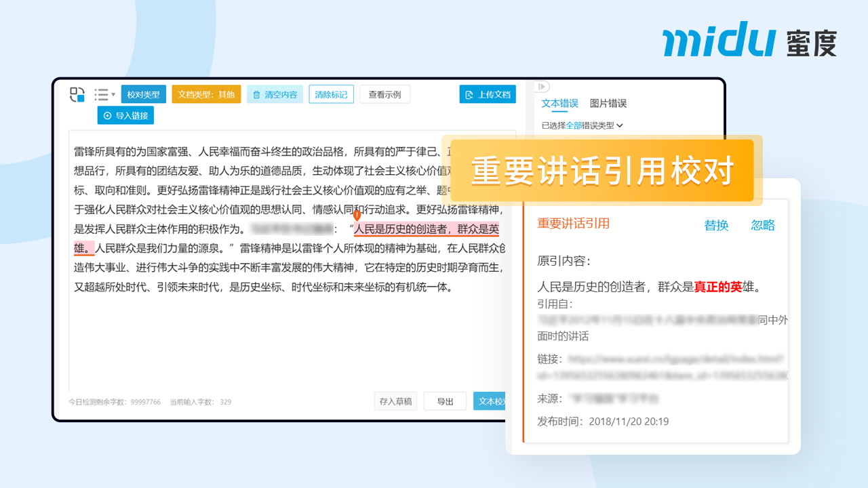Open the list menu icon dropdown
The image size is (868, 488).
point(104,95)
